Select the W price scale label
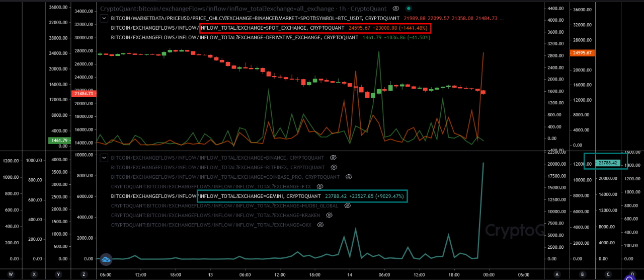 pyautogui.click(x=11, y=274)
